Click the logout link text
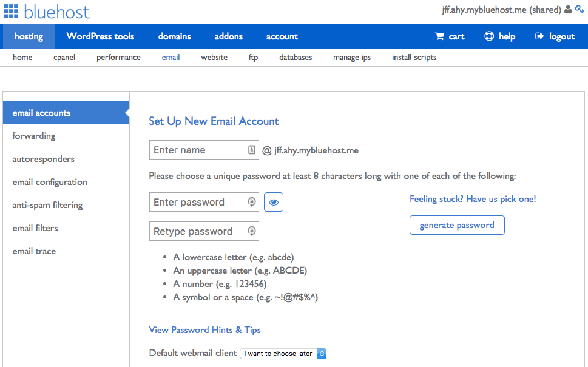Screen dimensions: 588x367 562,36
